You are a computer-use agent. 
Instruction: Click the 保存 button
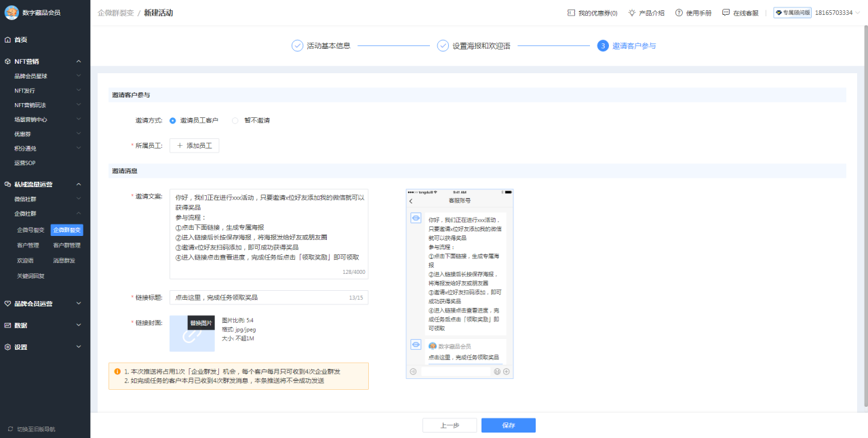pos(508,425)
